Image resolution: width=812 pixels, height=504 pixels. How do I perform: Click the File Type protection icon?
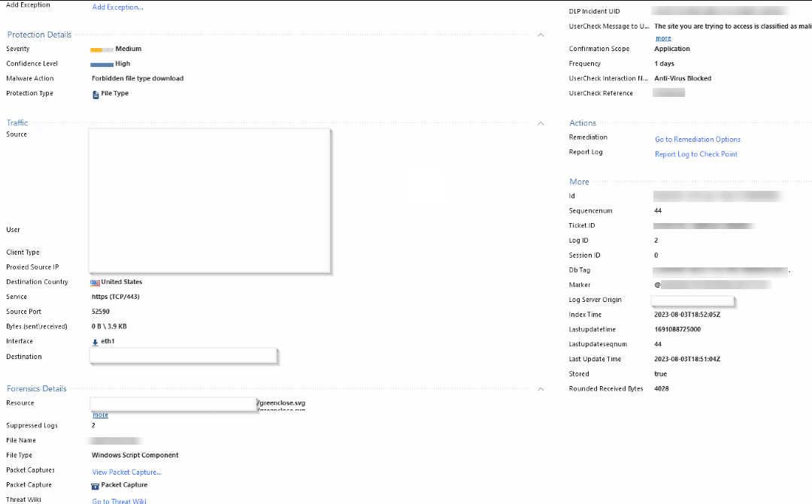click(95, 94)
